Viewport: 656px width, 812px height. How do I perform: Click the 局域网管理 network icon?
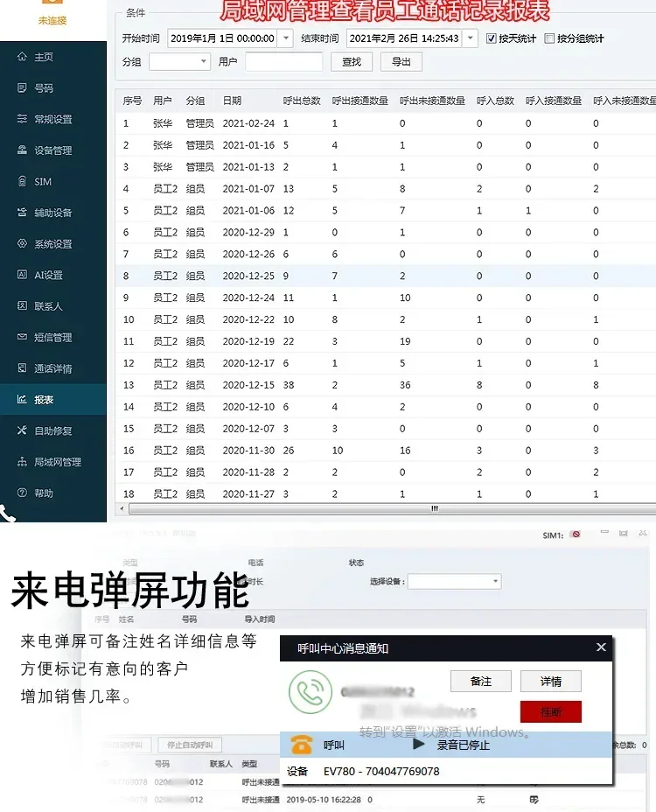coord(22,461)
